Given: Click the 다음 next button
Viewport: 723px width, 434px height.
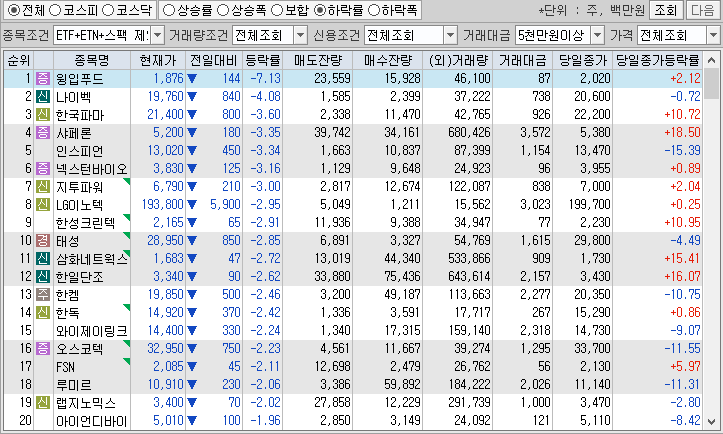Looking at the screenshot, I should click(703, 10).
